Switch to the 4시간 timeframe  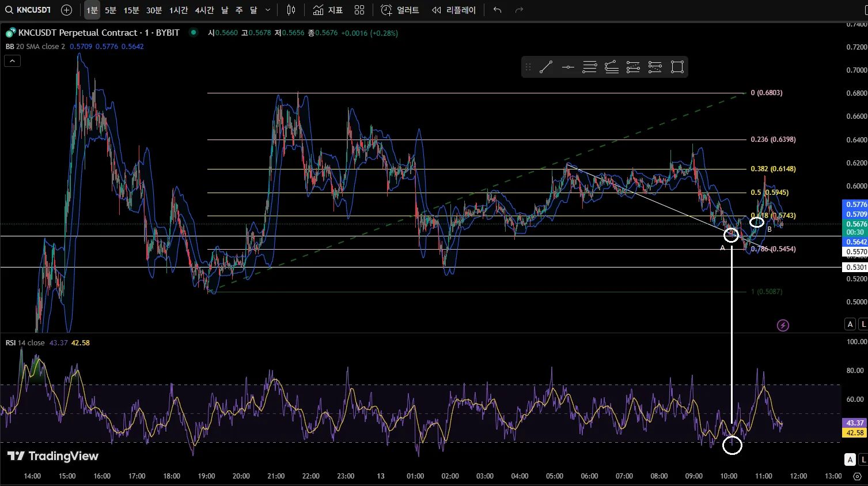[x=204, y=10]
